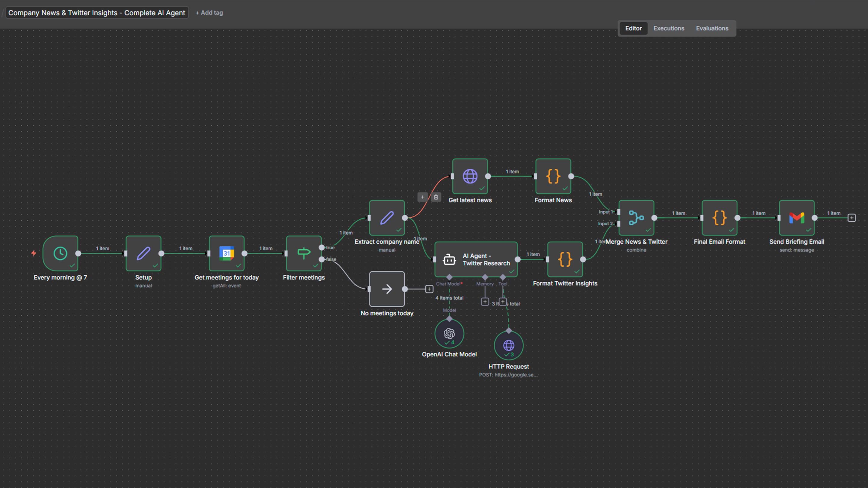This screenshot has height=488, width=868.
Task: Select the No meetings today node
Action: tap(387, 289)
